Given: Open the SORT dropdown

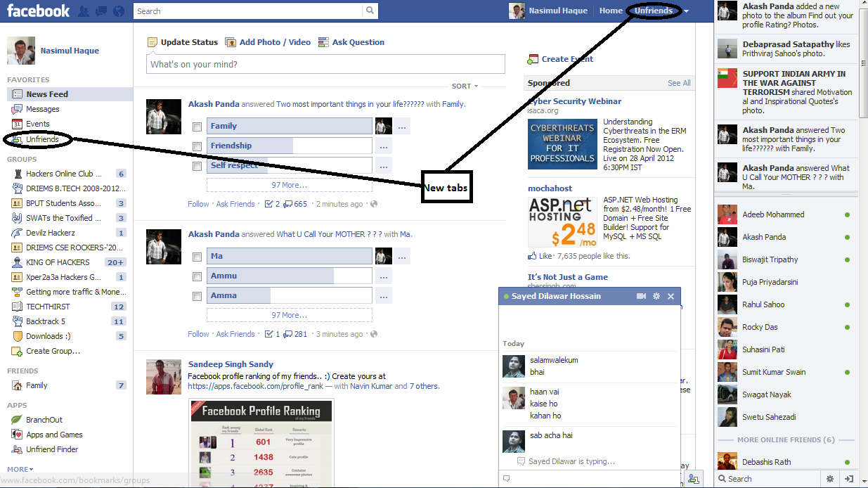Looking at the screenshot, I should (x=465, y=86).
